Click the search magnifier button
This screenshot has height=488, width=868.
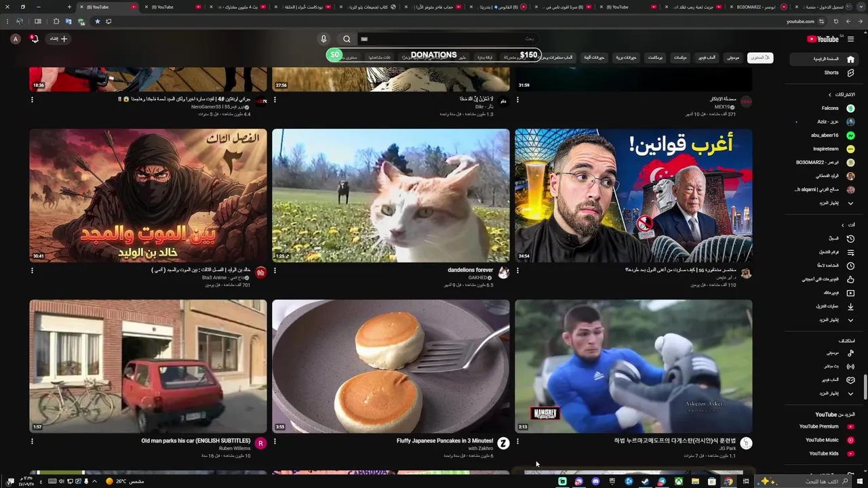(x=347, y=39)
